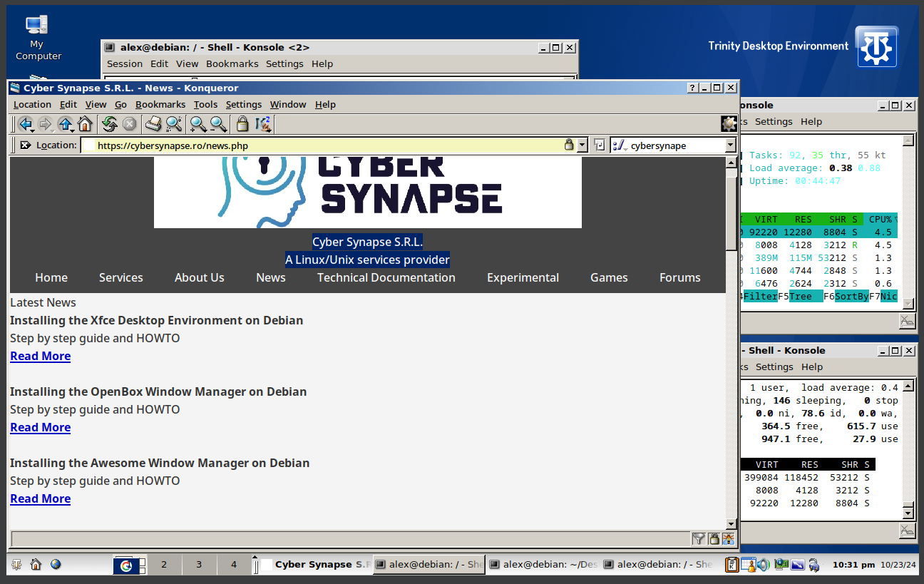Reload the page with the green arrows

tap(109, 125)
